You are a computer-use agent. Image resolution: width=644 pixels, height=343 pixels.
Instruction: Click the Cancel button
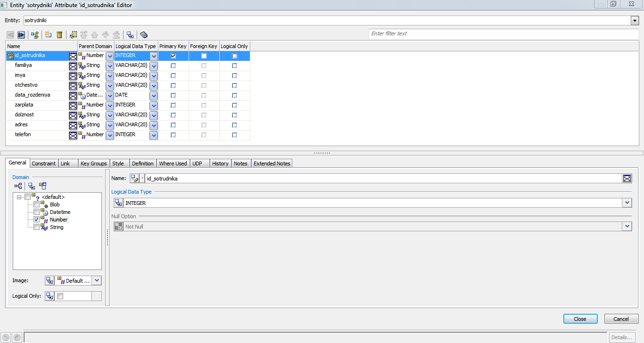click(x=621, y=319)
